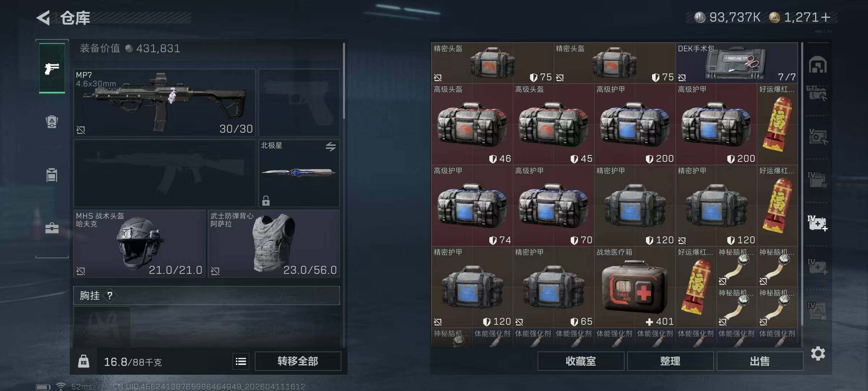Image resolution: width=868 pixels, height=391 pixels.
Task: Go back using the 仓库 arrow icon
Action: tap(43, 18)
